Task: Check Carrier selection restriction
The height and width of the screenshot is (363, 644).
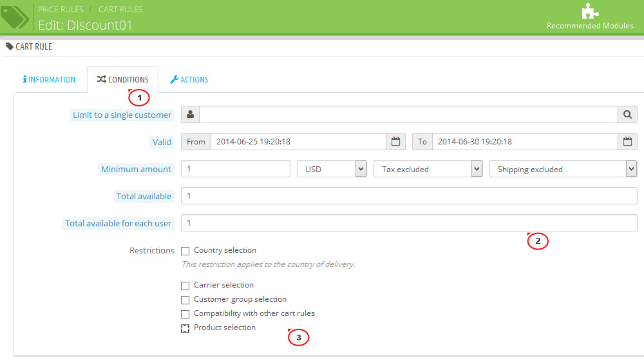Action: click(185, 285)
